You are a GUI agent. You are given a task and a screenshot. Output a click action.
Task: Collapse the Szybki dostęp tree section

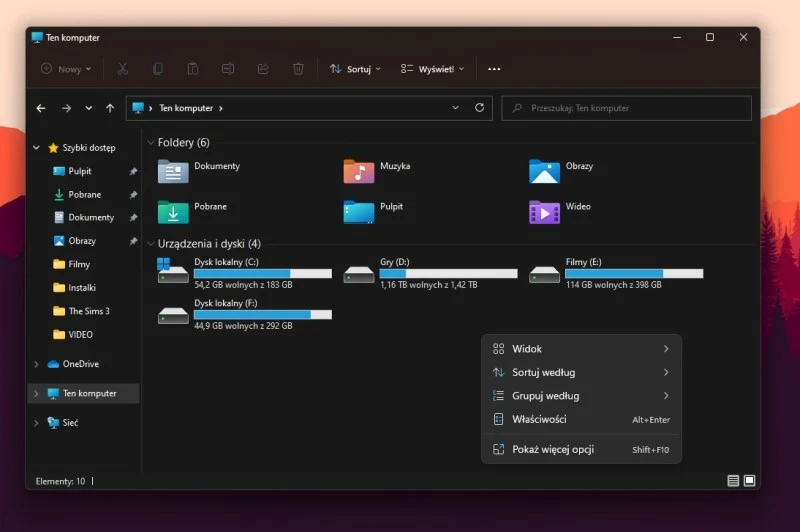click(37, 148)
